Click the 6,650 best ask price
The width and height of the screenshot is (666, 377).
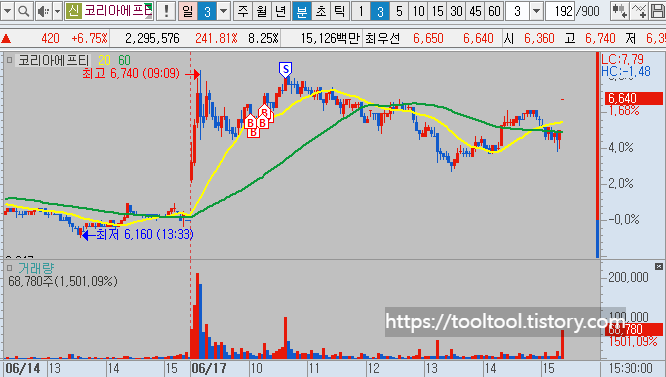428,39
